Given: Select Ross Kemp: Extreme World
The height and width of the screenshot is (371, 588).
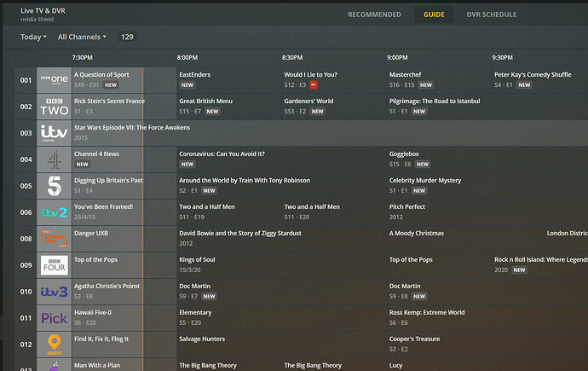Looking at the screenshot, I should tap(487, 318).
